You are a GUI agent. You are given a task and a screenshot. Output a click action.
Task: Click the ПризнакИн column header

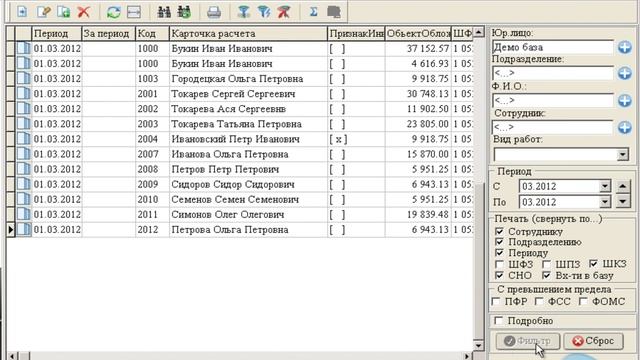[356, 33]
